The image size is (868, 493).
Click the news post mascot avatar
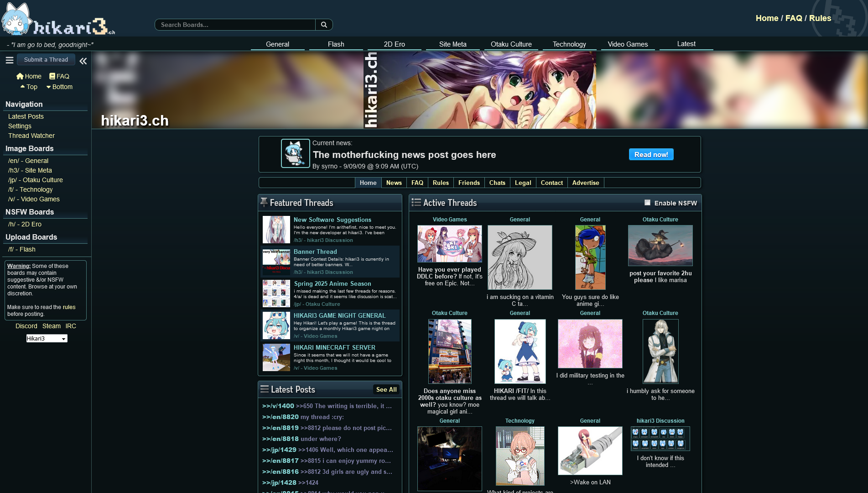point(295,153)
